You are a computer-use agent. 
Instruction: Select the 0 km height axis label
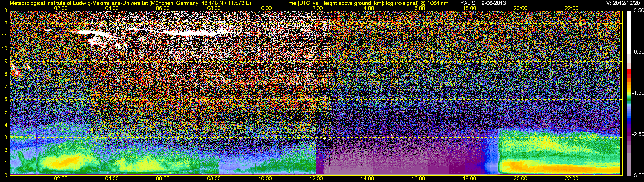(x=6, y=175)
